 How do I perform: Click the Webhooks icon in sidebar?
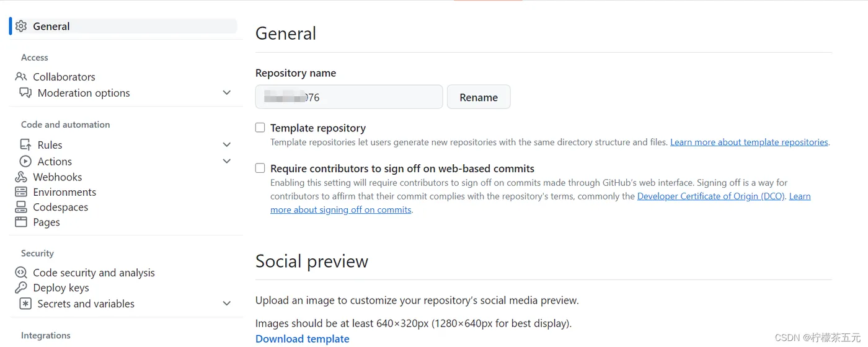coord(21,177)
